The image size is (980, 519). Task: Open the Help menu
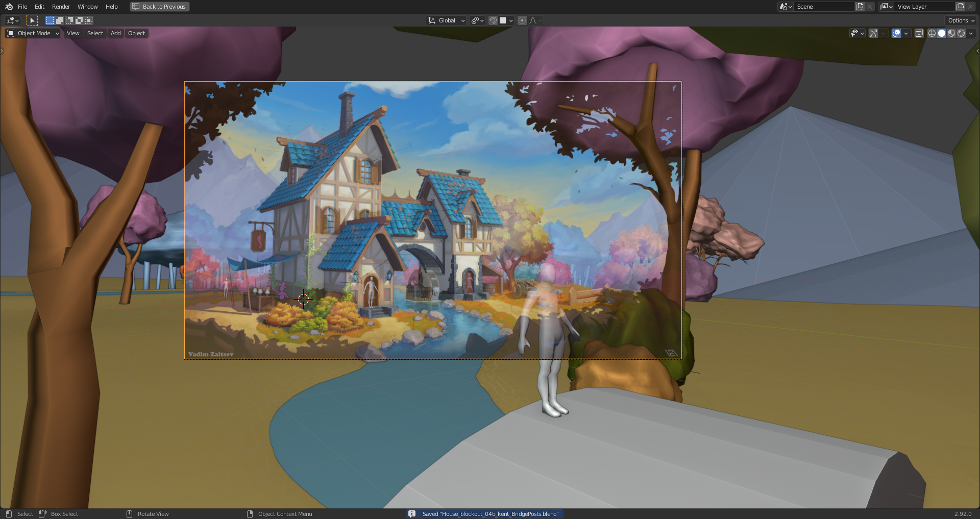tap(111, 7)
